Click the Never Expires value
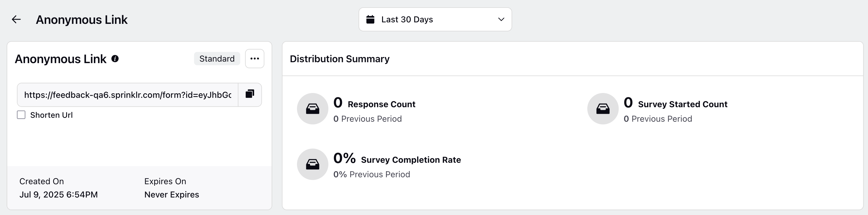The width and height of the screenshot is (868, 215). coord(171,194)
